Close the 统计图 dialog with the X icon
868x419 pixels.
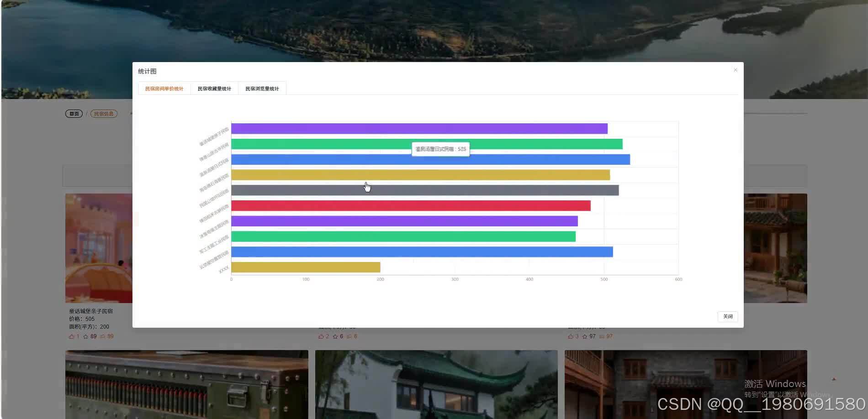736,70
